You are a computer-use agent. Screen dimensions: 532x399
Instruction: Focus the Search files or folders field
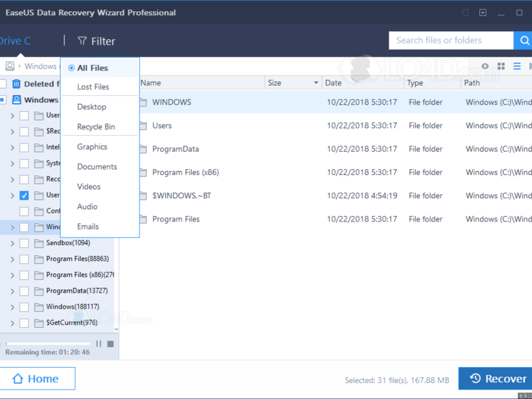coord(451,41)
